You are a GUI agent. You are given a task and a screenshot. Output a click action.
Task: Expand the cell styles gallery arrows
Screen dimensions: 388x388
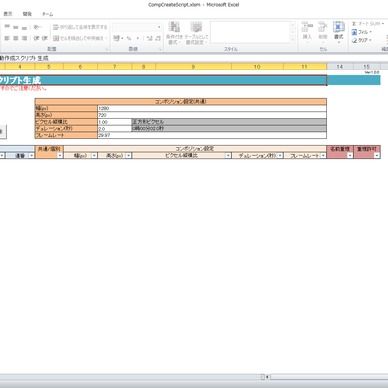[293, 40]
